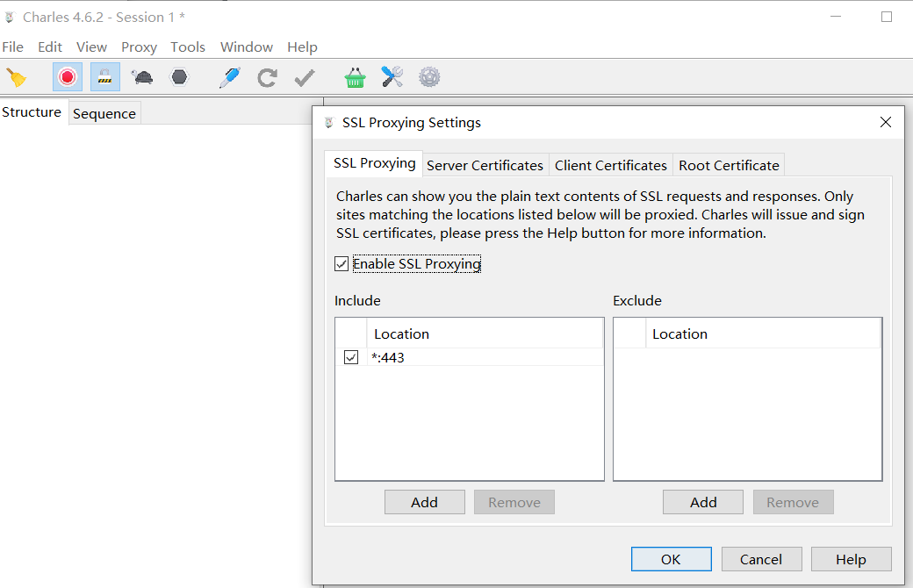Clear the session with the broom icon
Screen dimensions: 913x588
tap(17, 77)
